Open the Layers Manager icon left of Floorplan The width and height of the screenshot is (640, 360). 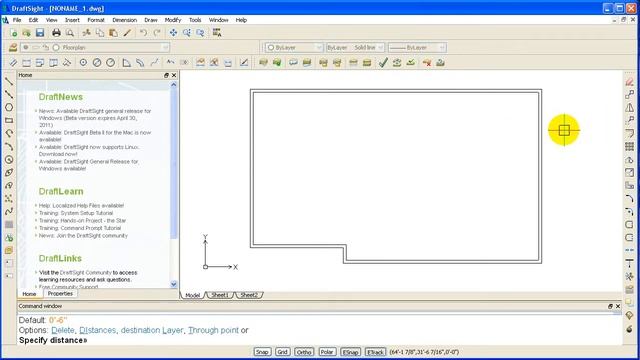tap(13, 47)
